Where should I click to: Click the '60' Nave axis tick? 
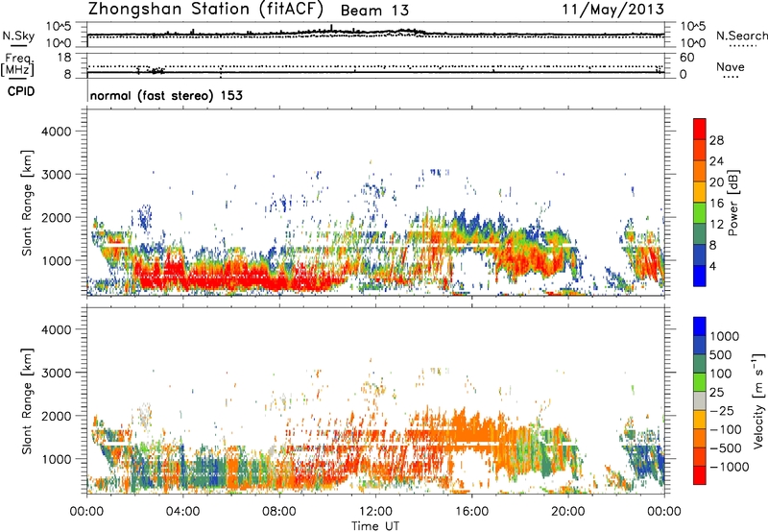pyautogui.click(x=686, y=58)
